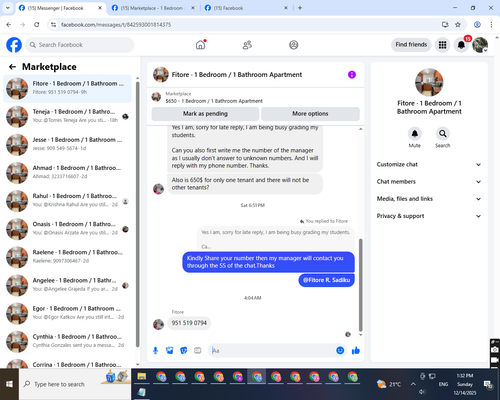The width and height of the screenshot is (500, 400).
Task: Click the 951 519 0794 message bubble
Action: click(x=189, y=323)
